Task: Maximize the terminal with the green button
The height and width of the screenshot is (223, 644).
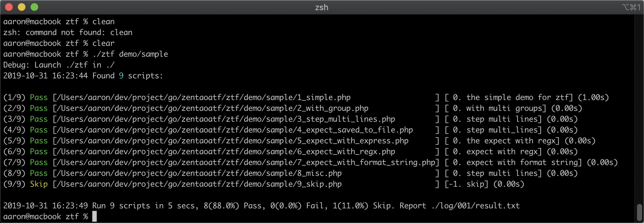Action: (x=34, y=7)
